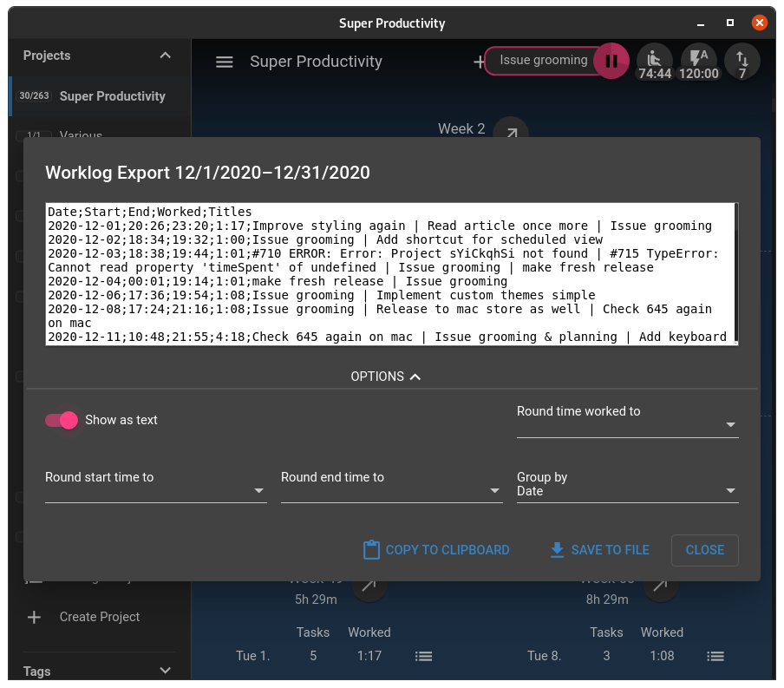The image size is (784, 688).
Task: Click the list icon beside Tue 1.
Action: click(423, 656)
